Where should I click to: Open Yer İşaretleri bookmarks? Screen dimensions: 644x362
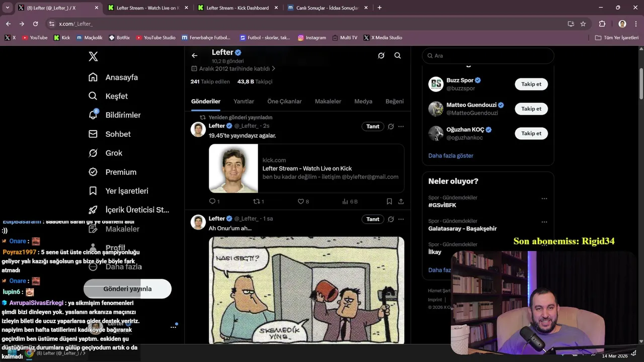119,191
